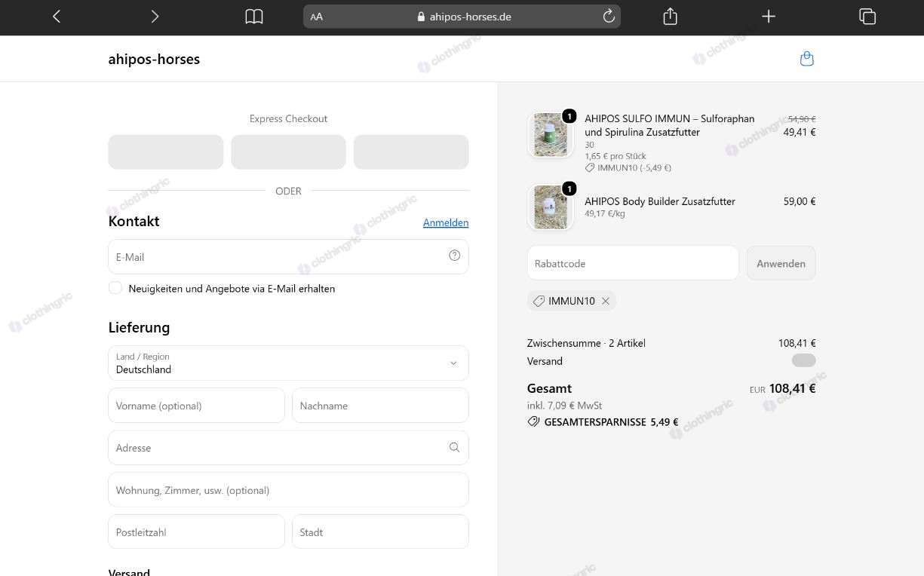Open the Safari share sheet icon
The height and width of the screenshot is (576, 924).
click(x=670, y=16)
